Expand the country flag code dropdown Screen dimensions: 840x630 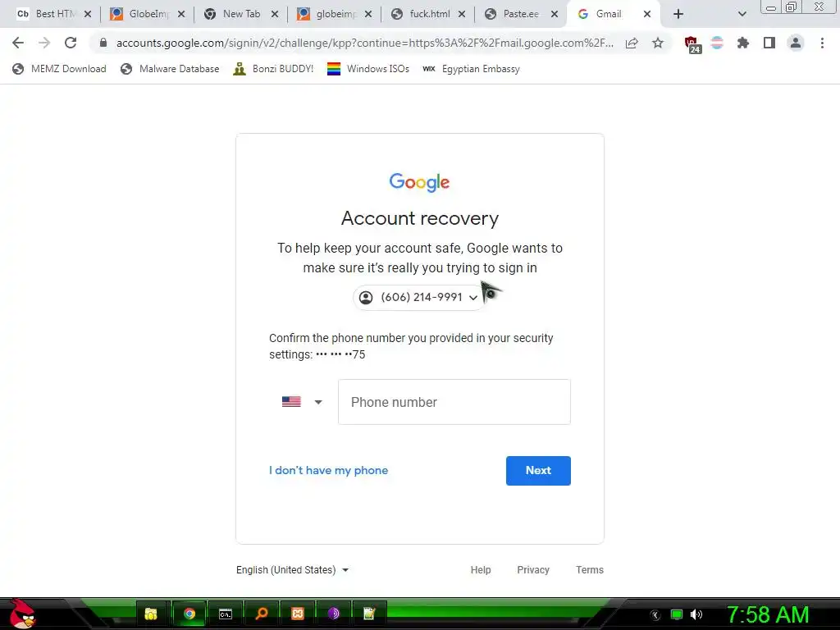pos(302,402)
